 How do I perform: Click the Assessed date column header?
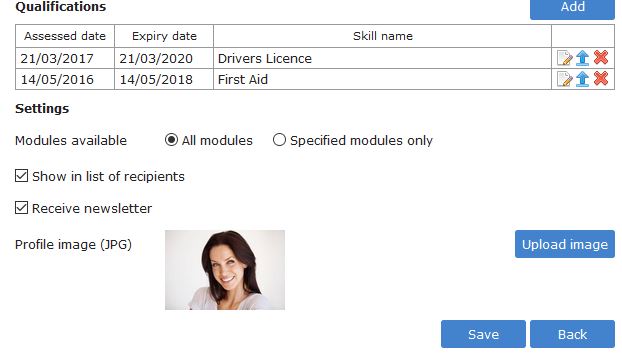coord(65,36)
